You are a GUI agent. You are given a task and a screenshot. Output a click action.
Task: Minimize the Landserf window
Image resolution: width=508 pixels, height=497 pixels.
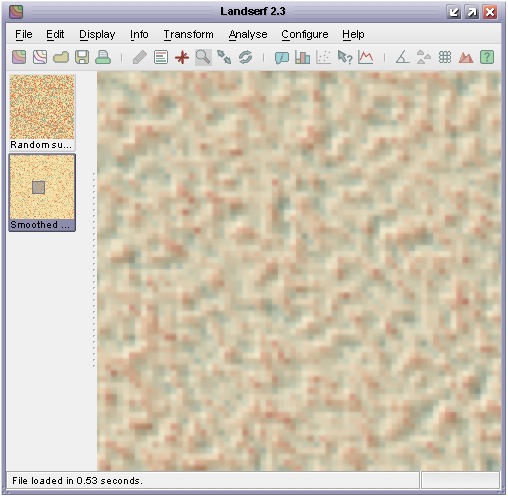454,12
